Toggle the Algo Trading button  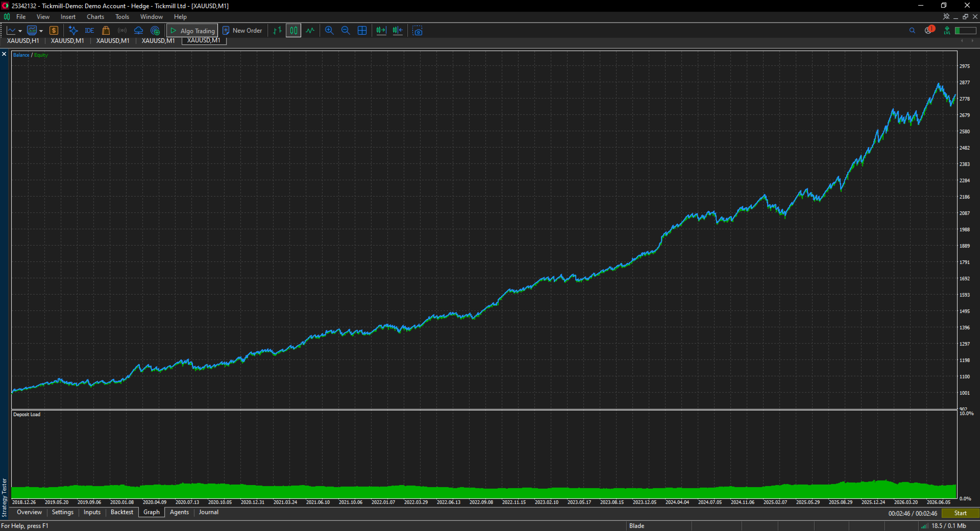(192, 31)
